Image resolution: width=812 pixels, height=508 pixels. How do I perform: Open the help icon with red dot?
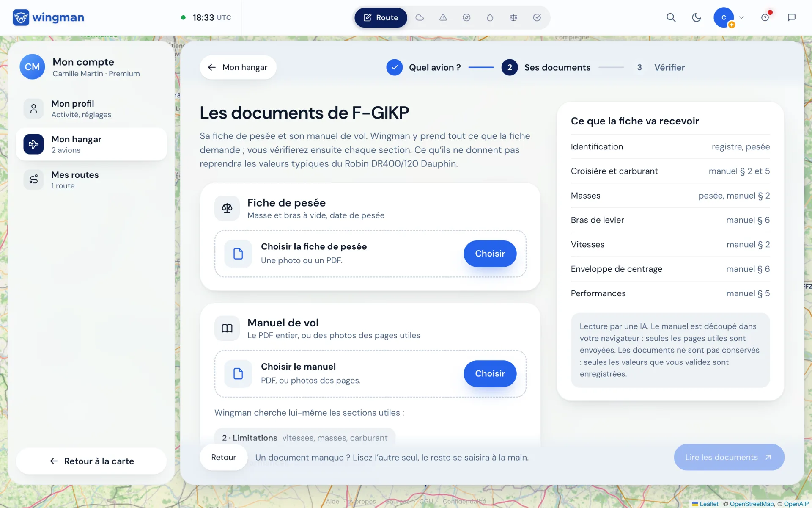pyautogui.click(x=765, y=17)
